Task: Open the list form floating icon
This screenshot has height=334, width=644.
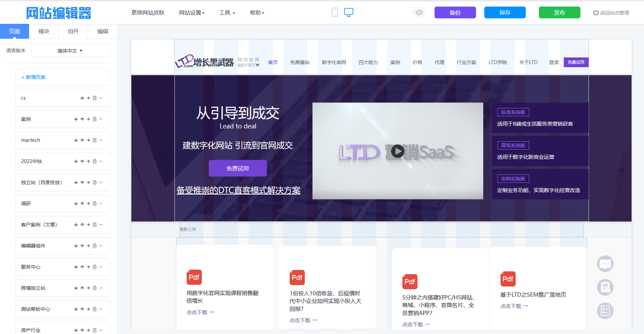Action: point(605,311)
